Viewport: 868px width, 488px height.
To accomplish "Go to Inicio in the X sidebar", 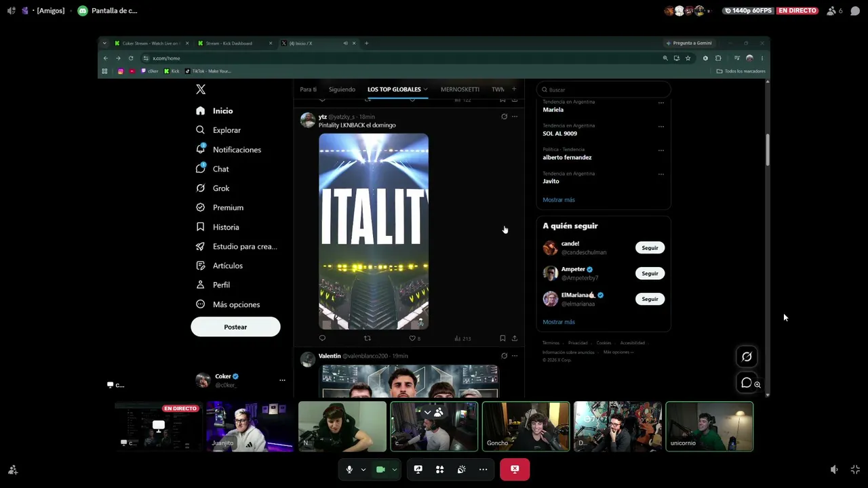I will [x=214, y=110].
